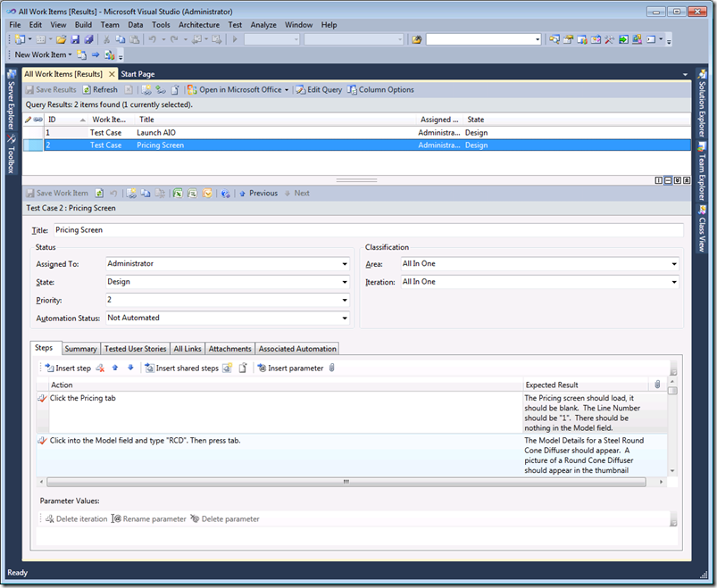Open the Analyze menu
717x588 pixels.
click(263, 25)
